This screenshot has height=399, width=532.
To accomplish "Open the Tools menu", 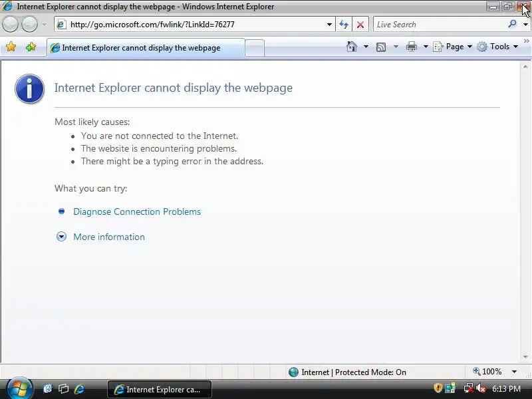I will coord(497,47).
